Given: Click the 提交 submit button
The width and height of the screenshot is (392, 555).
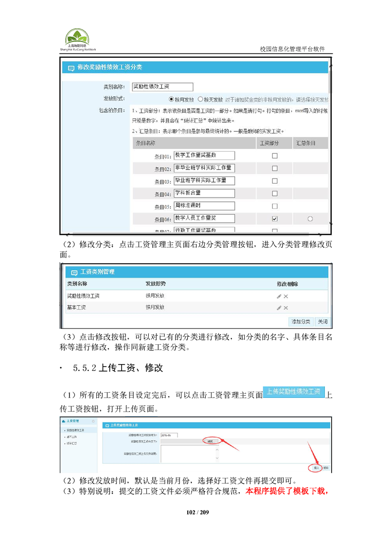Looking at the screenshot, I should 316,468.
